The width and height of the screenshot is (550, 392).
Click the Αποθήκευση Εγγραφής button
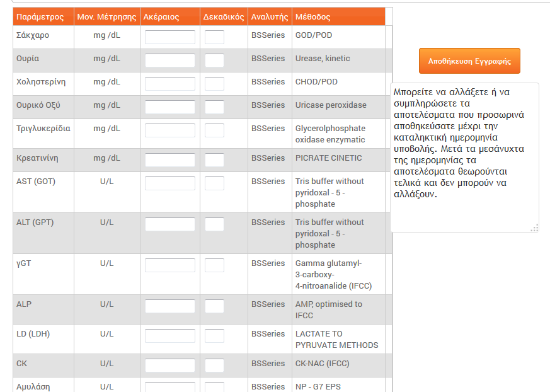point(469,61)
